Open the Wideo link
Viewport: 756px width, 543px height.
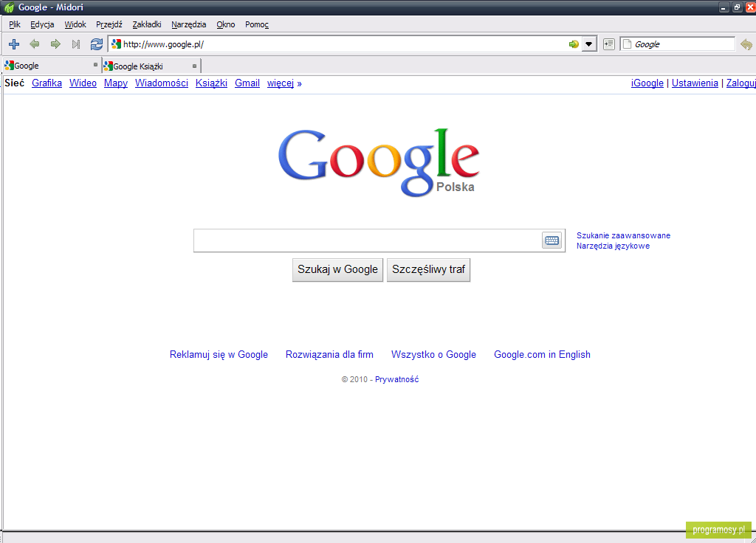(x=83, y=83)
